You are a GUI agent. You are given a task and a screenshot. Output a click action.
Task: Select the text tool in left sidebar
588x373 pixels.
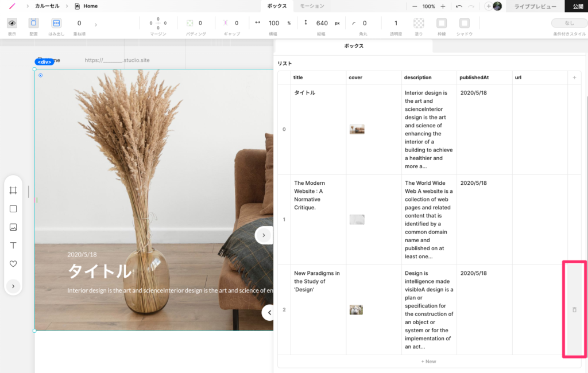point(13,246)
